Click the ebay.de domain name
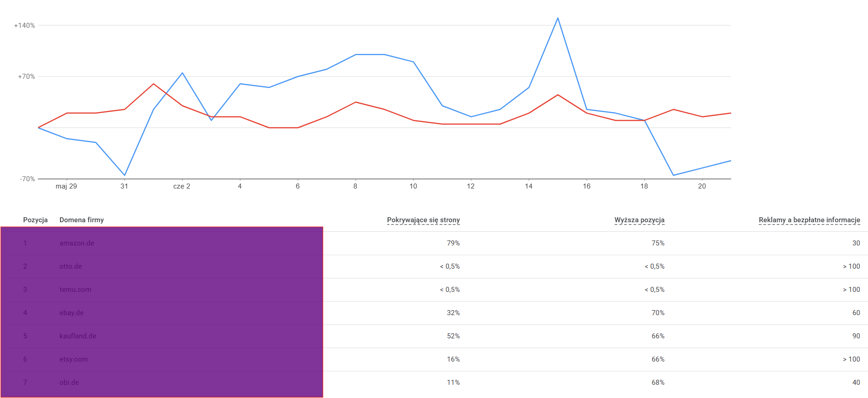The image size is (868, 398). 71,313
